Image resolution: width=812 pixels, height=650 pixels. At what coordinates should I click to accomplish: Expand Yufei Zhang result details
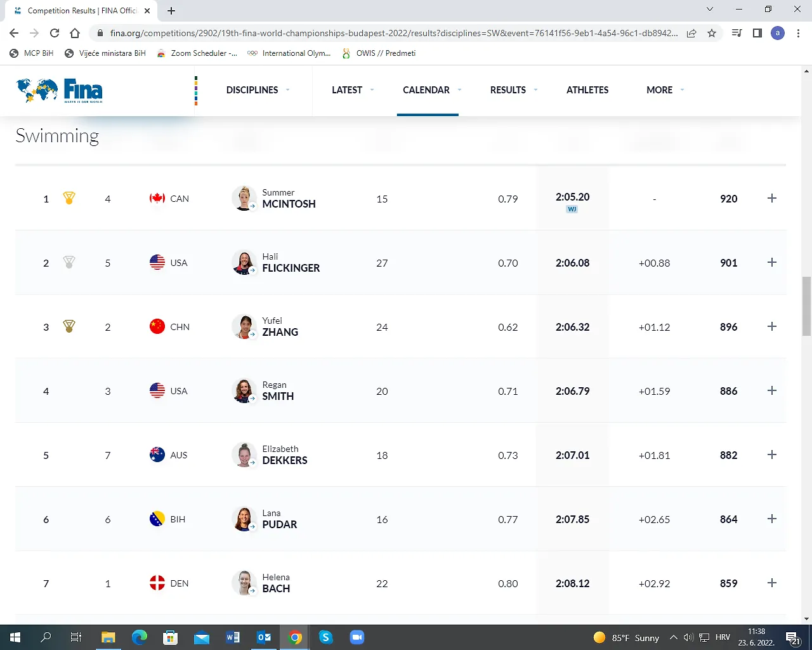(771, 327)
